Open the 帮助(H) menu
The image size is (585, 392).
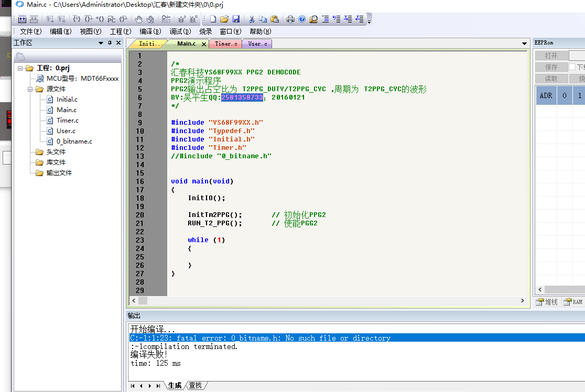pyautogui.click(x=260, y=31)
